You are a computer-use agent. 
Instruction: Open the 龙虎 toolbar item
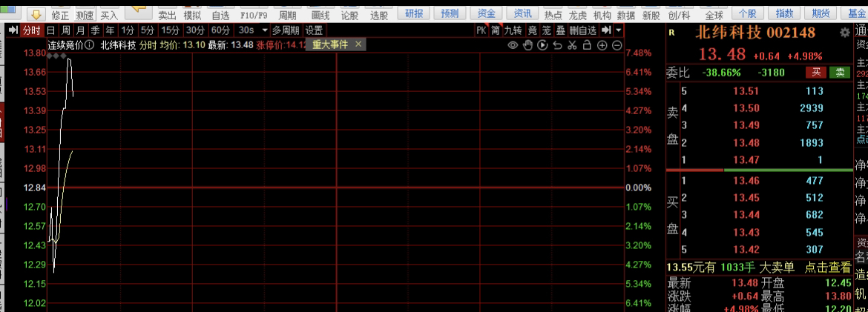pyautogui.click(x=578, y=16)
